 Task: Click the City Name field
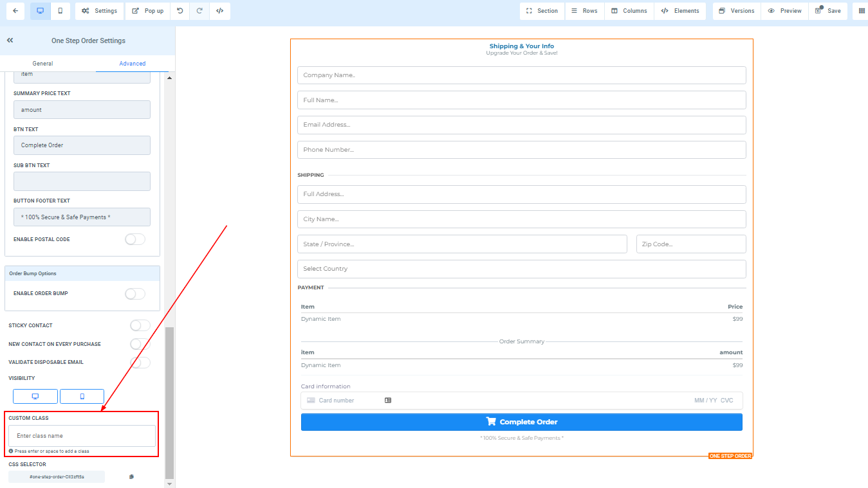pyautogui.click(x=522, y=219)
